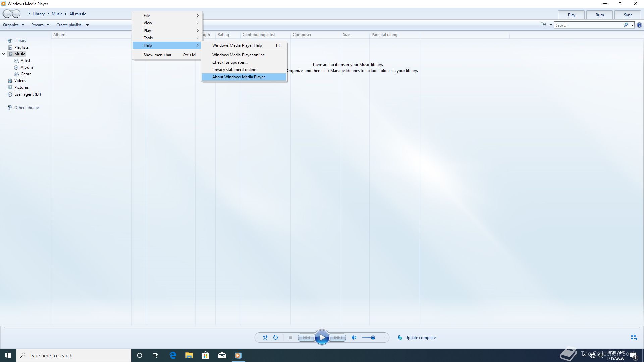
Task: Switch to the Play tab
Action: coord(571,15)
